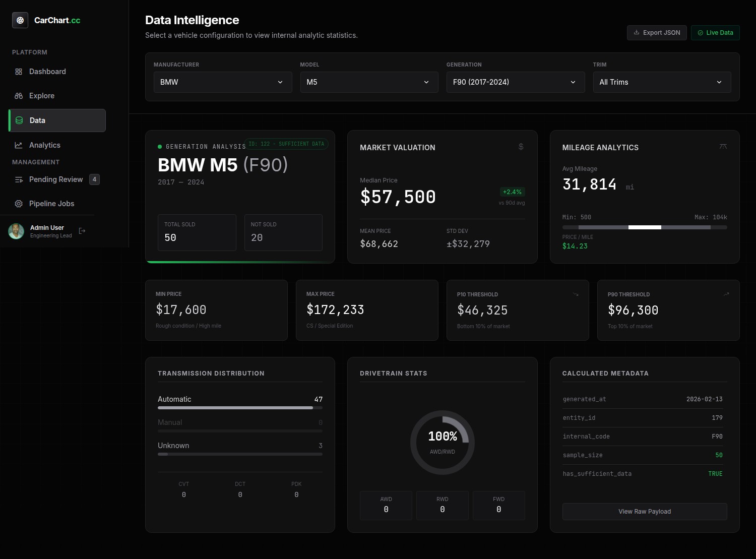Viewport: 756px width, 559px height.
Task: Click the downward trend arrow on P10 Threshold
Action: (x=575, y=294)
